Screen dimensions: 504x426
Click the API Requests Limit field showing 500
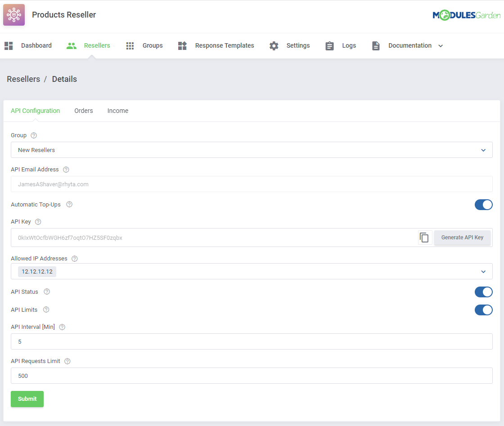click(252, 376)
